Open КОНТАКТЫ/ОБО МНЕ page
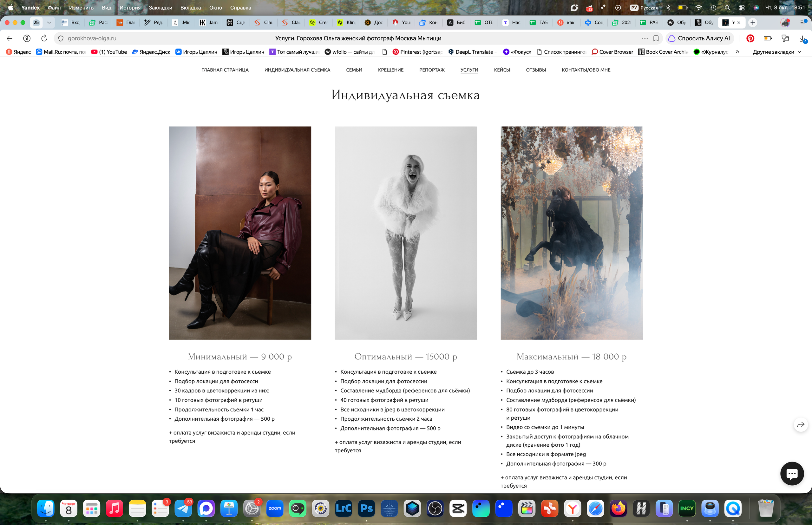This screenshot has height=525, width=812. [x=586, y=70]
